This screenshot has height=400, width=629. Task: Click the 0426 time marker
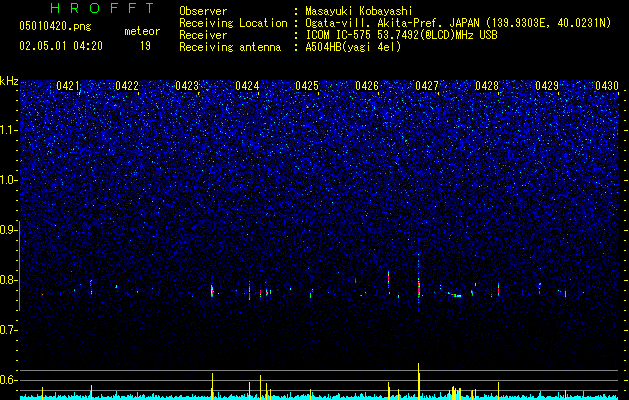tap(367, 85)
